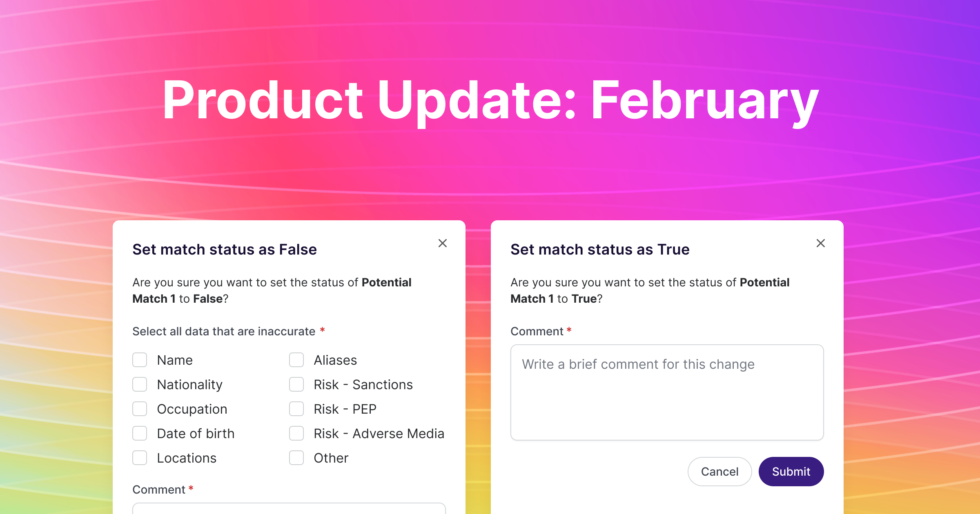Click the Set match status as False title
This screenshot has height=514, width=980.
[225, 249]
